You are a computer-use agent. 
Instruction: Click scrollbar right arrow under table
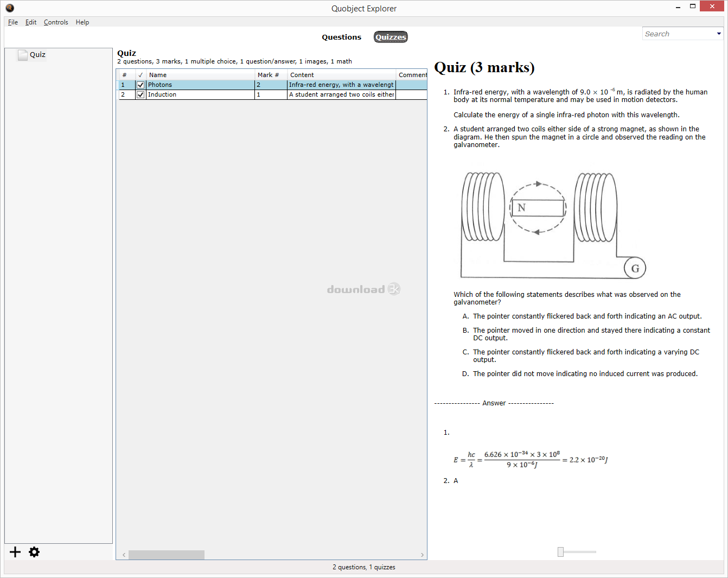pyautogui.click(x=423, y=555)
